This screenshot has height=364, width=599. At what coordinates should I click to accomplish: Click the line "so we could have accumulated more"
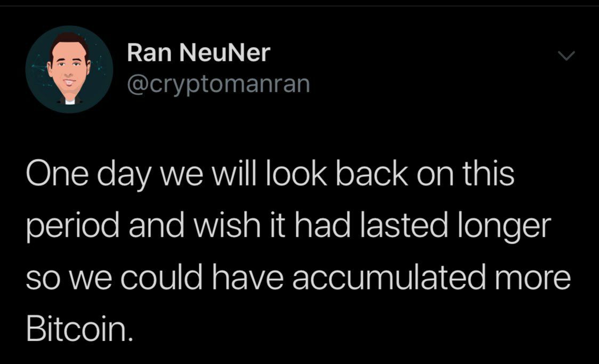[x=298, y=277]
